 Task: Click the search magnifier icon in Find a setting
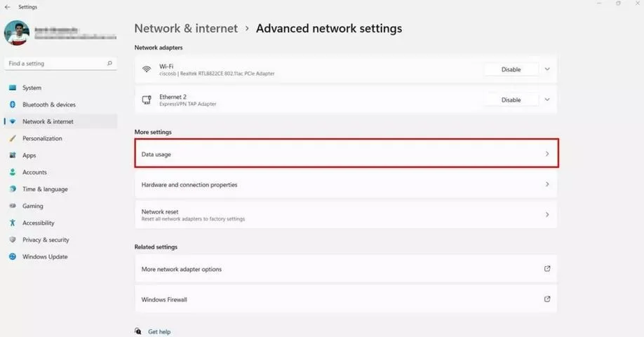click(x=109, y=63)
